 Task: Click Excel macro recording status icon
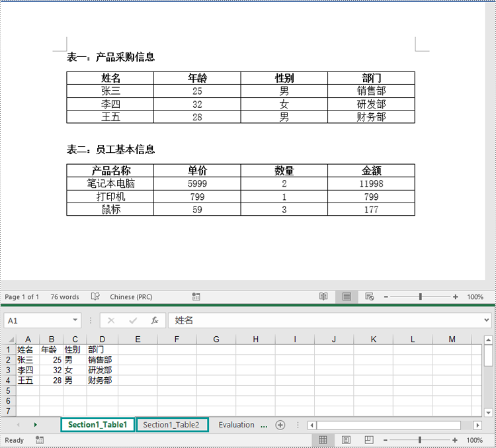tap(40, 440)
